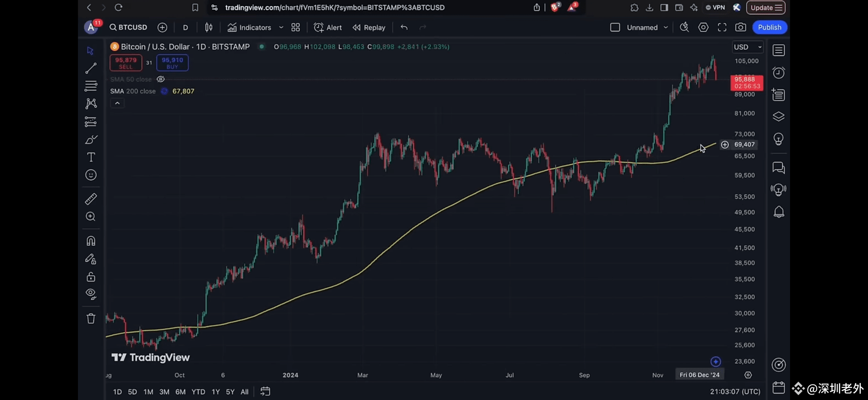Open the Unnamed layout dropdown
The width and height of the screenshot is (868, 400).
(647, 28)
